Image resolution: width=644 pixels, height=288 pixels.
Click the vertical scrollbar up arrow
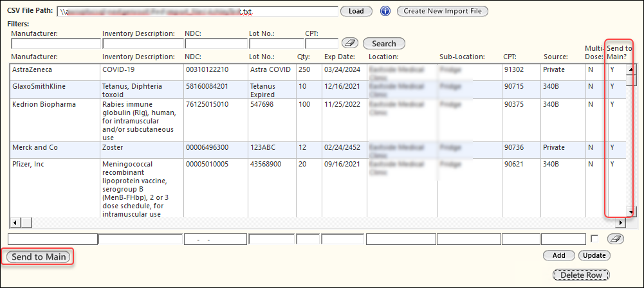(630, 70)
